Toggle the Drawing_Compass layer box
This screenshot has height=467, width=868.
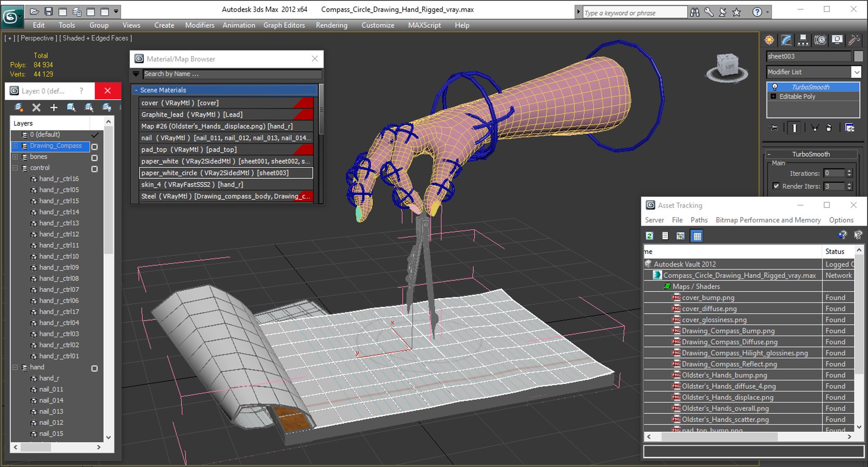pos(94,147)
